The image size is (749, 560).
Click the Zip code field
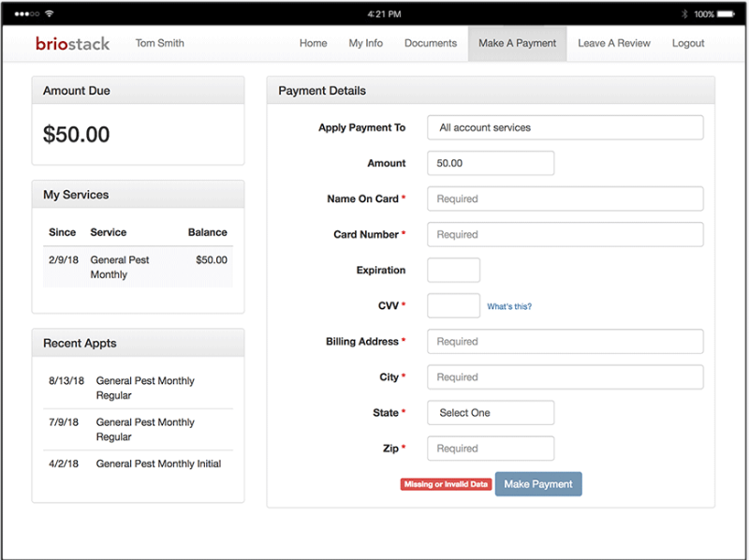pyautogui.click(x=491, y=449)
